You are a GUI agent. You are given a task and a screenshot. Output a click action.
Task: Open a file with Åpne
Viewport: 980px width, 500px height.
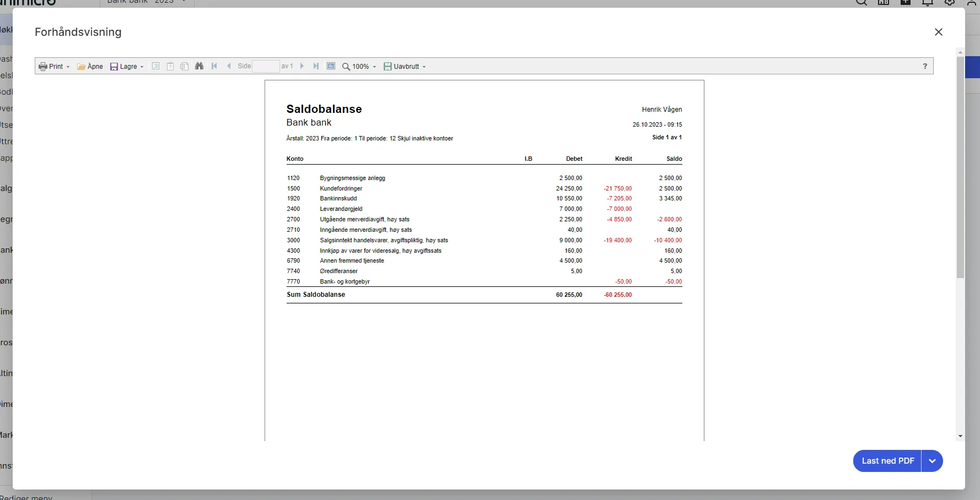pos(90,67)
